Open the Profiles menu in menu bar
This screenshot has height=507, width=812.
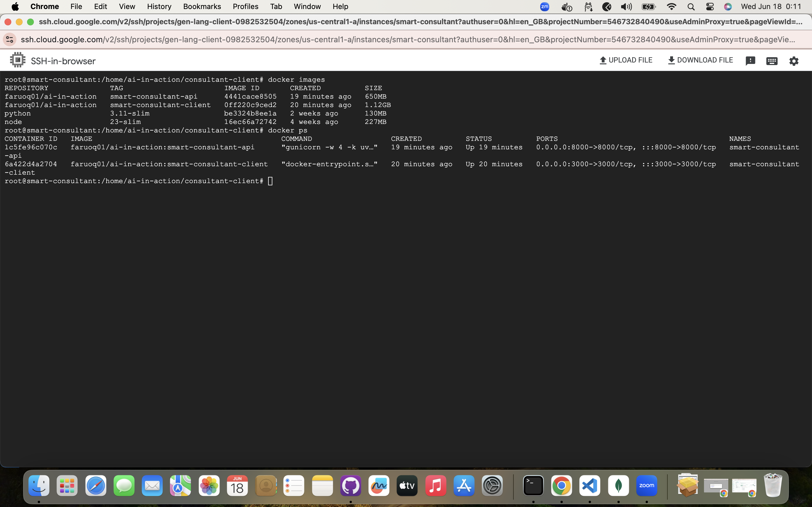[x=245, y=6]
